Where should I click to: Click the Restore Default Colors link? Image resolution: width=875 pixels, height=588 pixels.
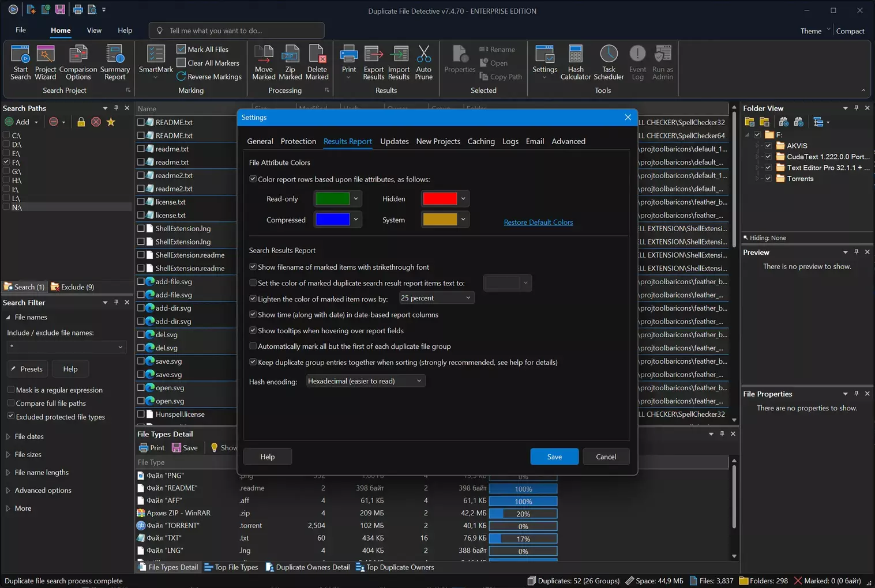pos(538,223)
